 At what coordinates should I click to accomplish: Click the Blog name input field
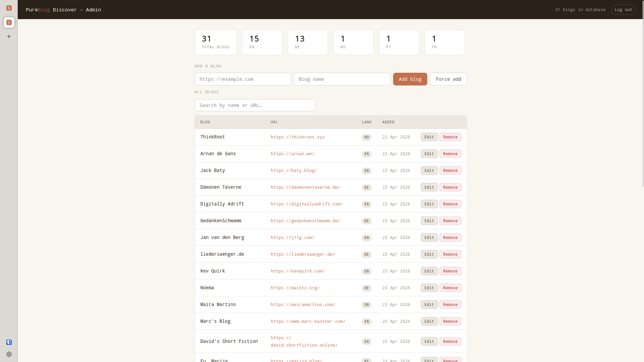342,79
